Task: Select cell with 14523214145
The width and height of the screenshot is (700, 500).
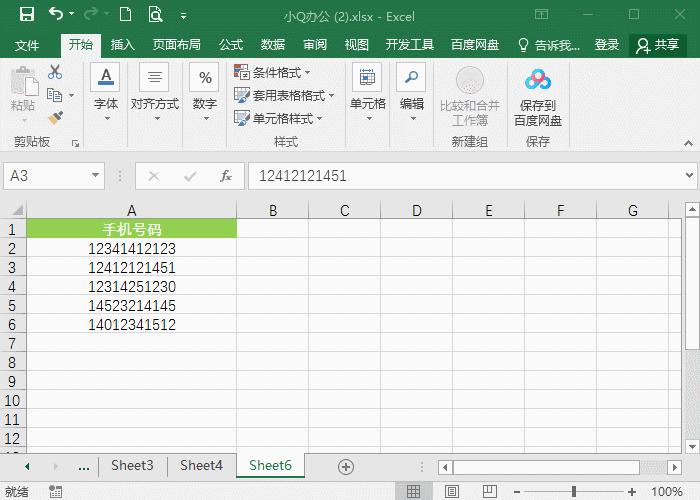Action: [x=132, y=305]
